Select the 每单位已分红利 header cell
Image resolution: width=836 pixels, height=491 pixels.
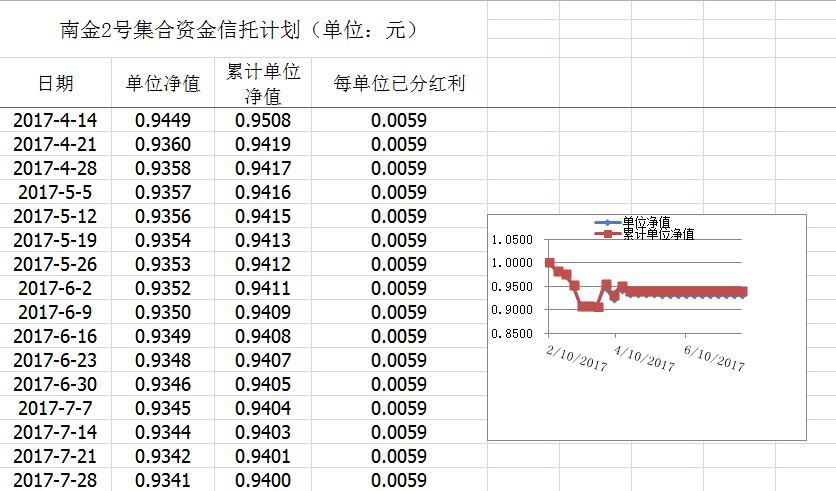coord(399,84)
